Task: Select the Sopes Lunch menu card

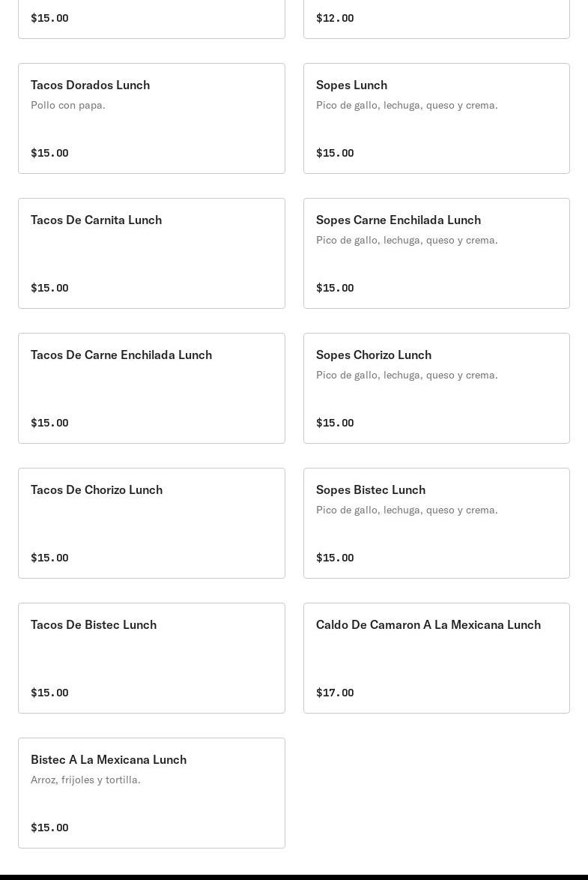Action: click(436, 118)
